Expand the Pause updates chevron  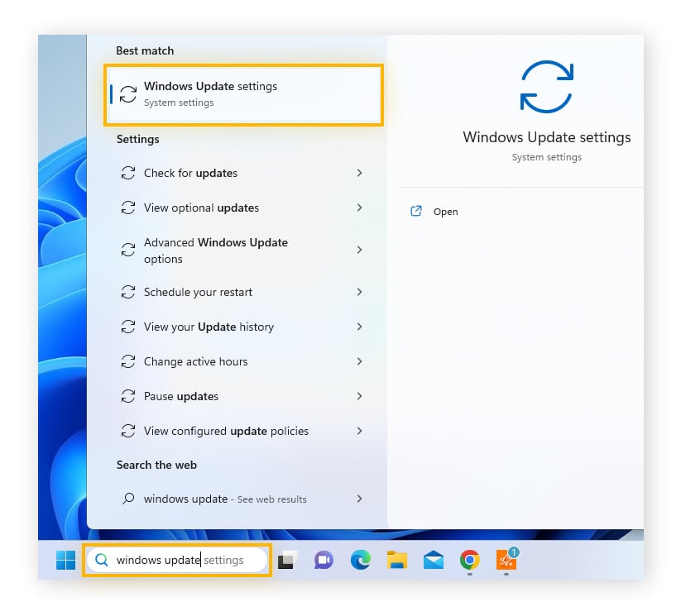(359, 396)
